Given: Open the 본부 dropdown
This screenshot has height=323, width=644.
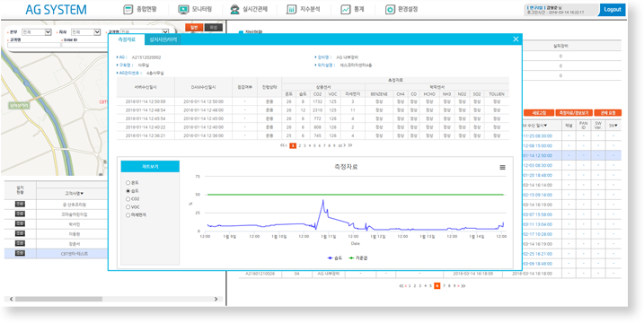Looking at the screenshot, I should [37, 32].
